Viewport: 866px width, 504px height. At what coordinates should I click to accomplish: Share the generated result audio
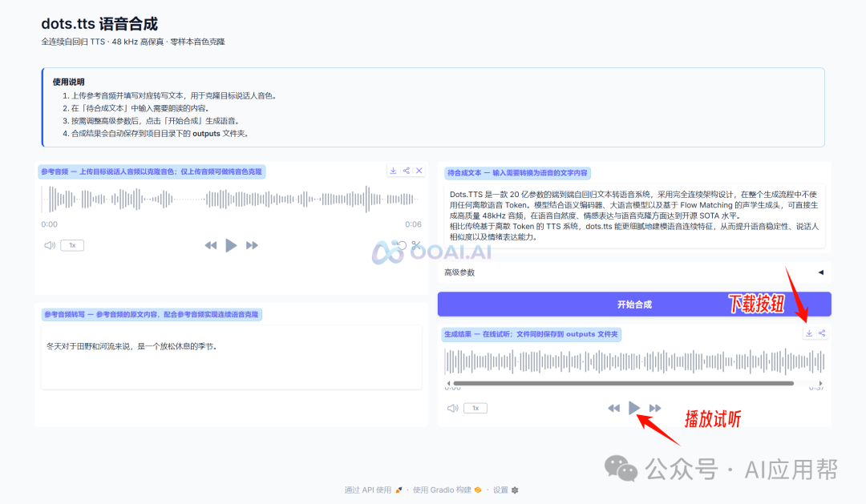(822, 333)
